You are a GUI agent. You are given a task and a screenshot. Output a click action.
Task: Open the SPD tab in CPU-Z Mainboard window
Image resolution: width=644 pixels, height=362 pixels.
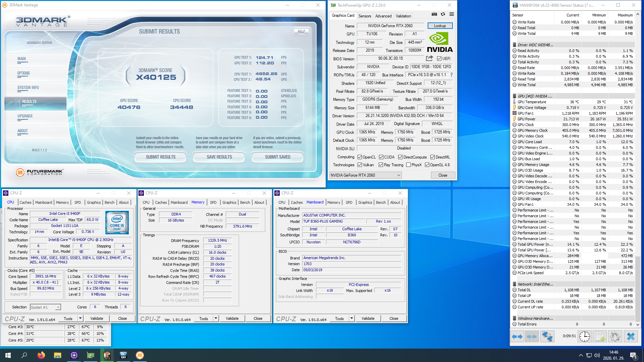349,202
